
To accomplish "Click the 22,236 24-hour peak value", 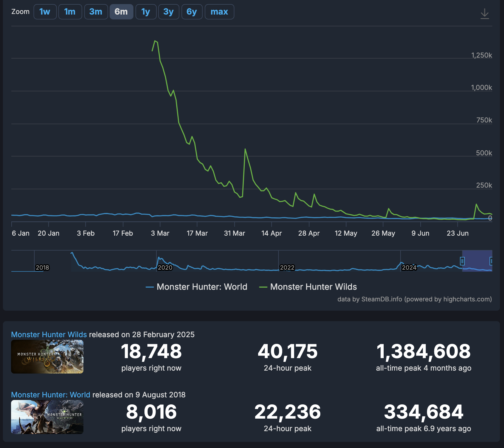I will (287, 412).
